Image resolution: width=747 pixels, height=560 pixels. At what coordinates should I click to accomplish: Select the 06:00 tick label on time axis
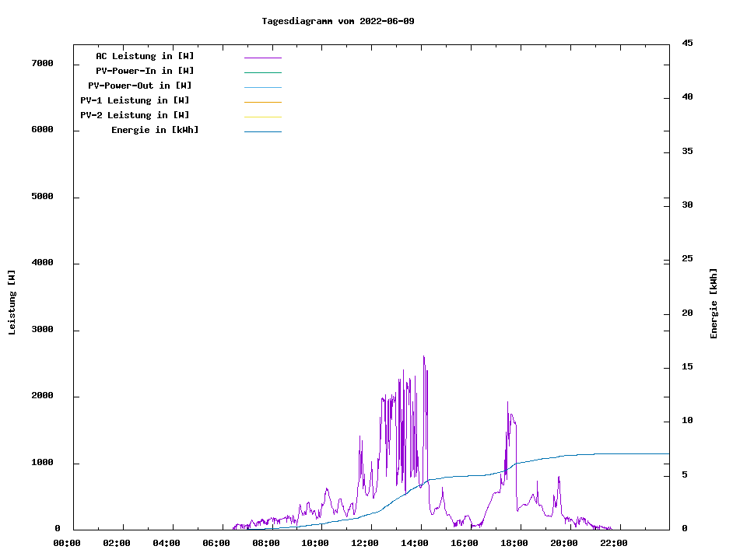point(216,543)
